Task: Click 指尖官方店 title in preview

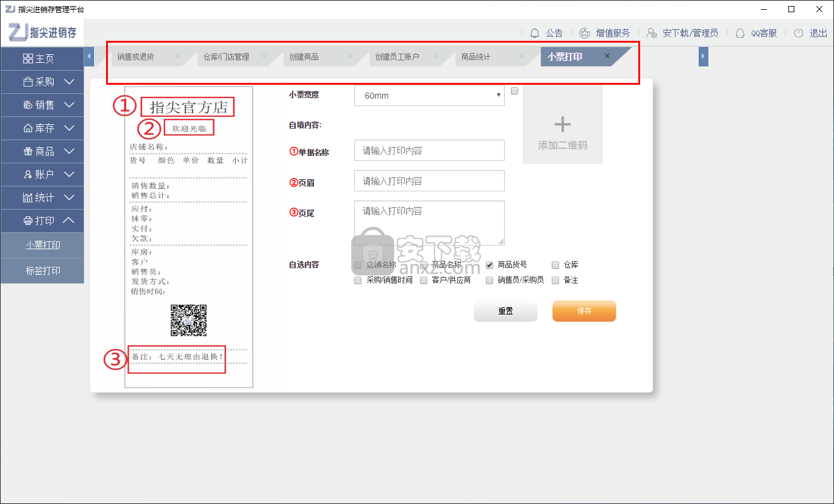Action: coord(188,108)
